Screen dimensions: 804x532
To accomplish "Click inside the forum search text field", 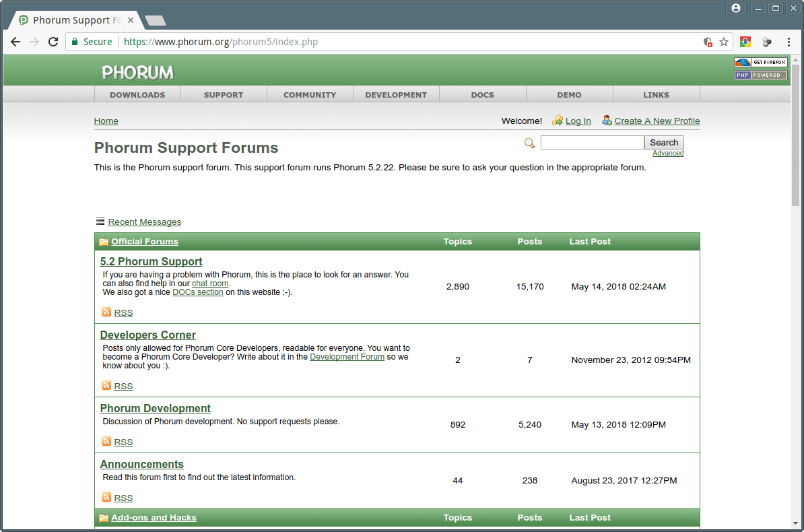I will point(592,143).
